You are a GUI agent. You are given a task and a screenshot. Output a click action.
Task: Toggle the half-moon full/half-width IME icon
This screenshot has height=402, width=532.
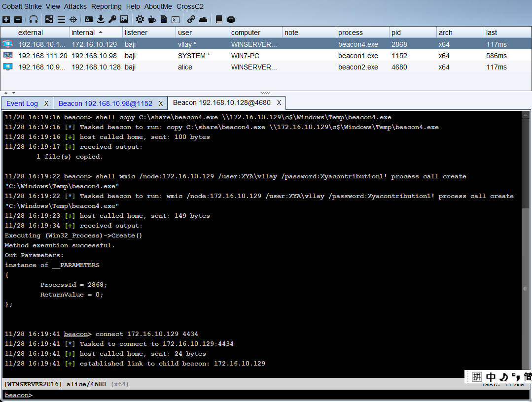tap(504, 376)
